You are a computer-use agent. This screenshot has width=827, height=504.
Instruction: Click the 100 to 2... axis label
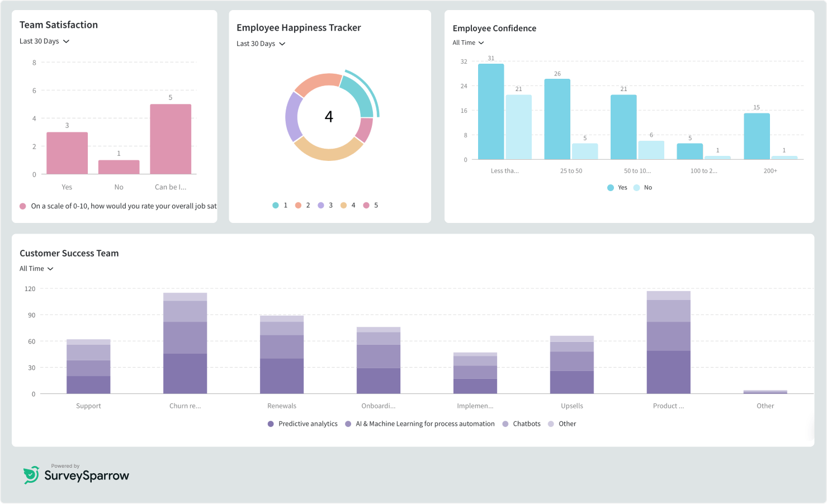point(704,171)
